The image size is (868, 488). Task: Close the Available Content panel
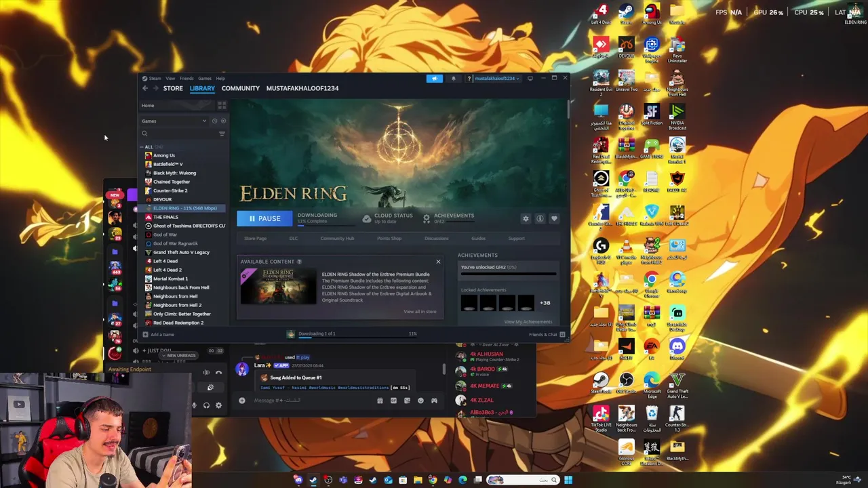pos(438,262)
